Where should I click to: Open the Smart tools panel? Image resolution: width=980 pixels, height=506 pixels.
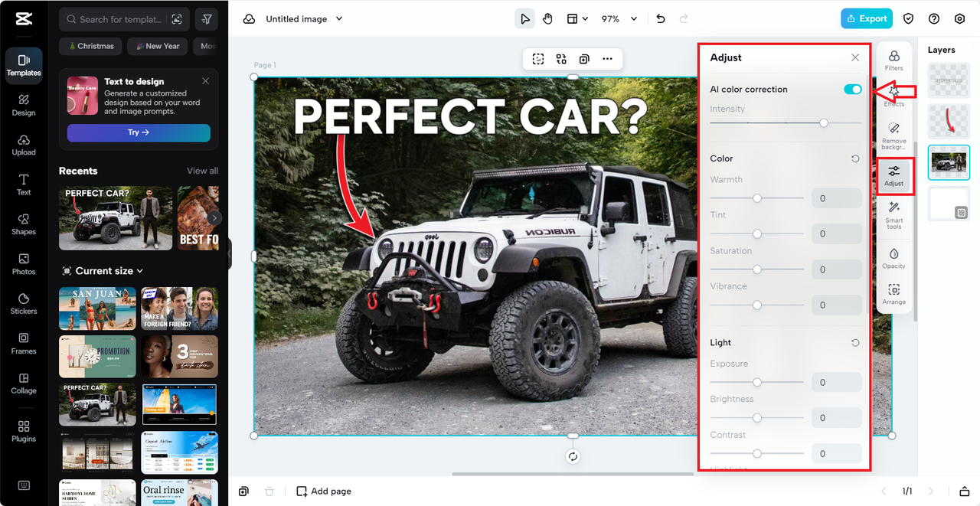(x=893, y=215)
